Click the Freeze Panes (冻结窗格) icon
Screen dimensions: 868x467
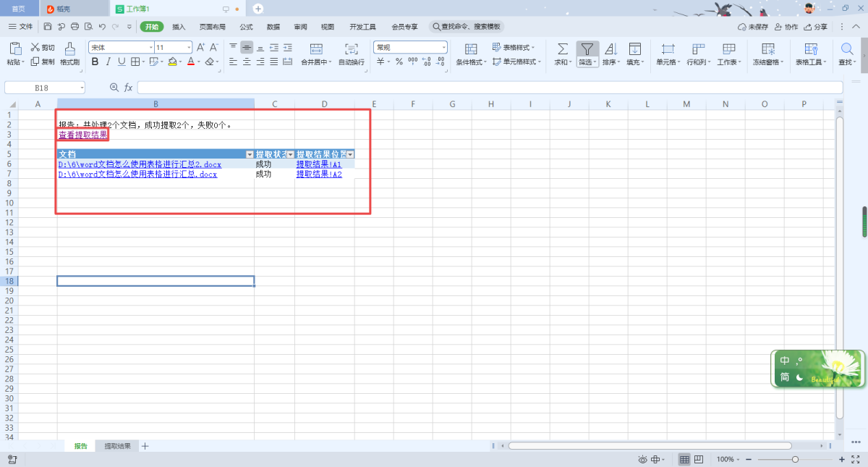pos(768,49)
